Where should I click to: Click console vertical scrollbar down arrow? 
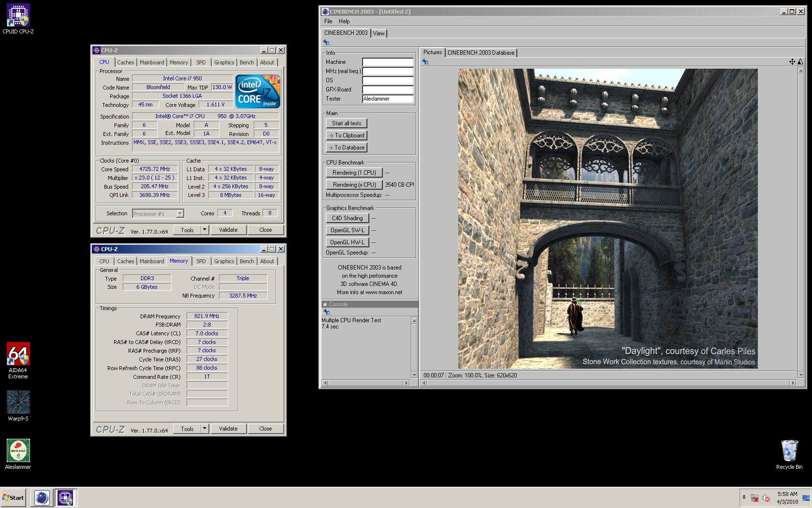click(x=414, y=375)
